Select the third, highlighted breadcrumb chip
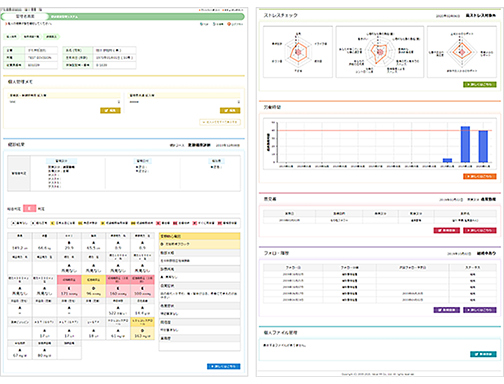Viewport: 504px width, 384px height. click(51, 37)
